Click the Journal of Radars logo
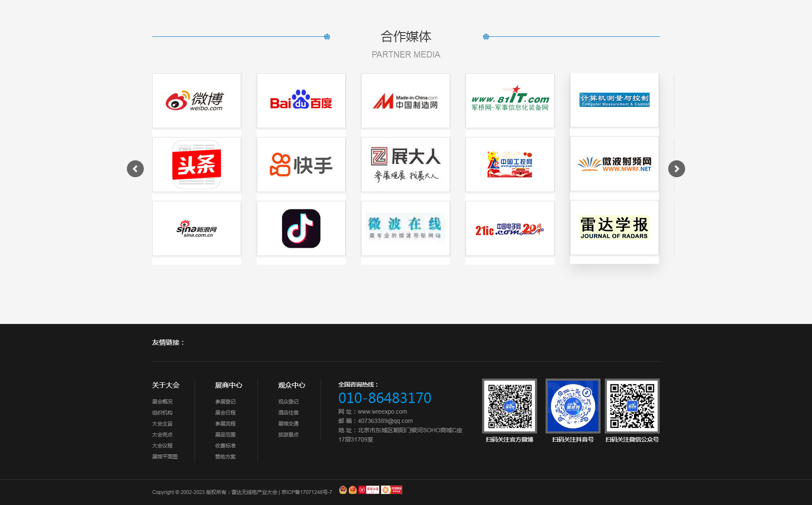 coord(614,228)
